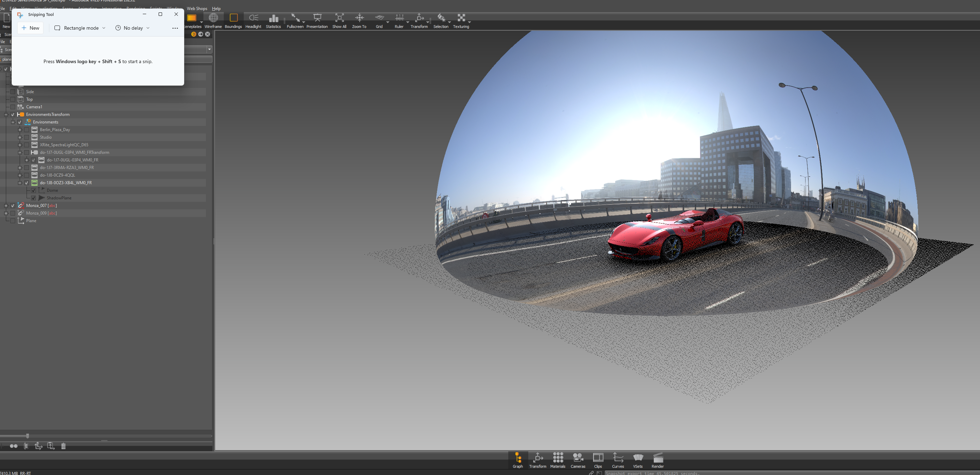Click the Zoom To toolbar icon
This screenshot has width=980, height=475.
pyautogui.click(x=359, y=21)
